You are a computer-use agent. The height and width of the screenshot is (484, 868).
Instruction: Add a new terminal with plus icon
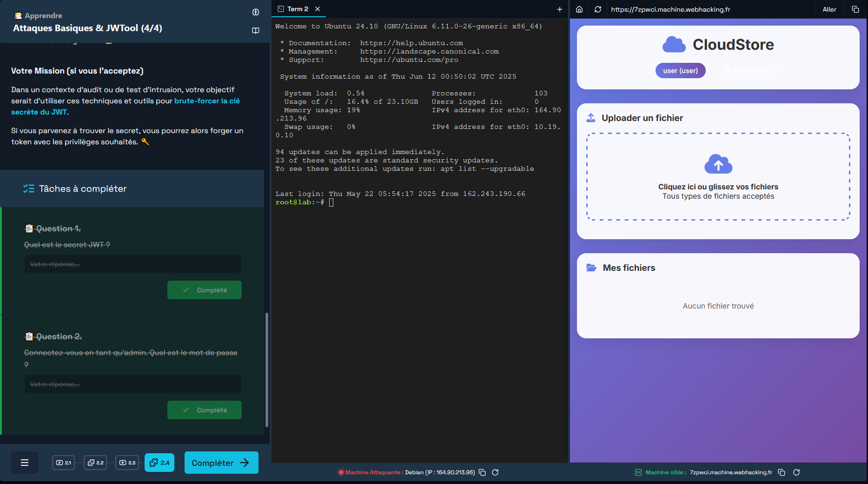click(560, 9)
